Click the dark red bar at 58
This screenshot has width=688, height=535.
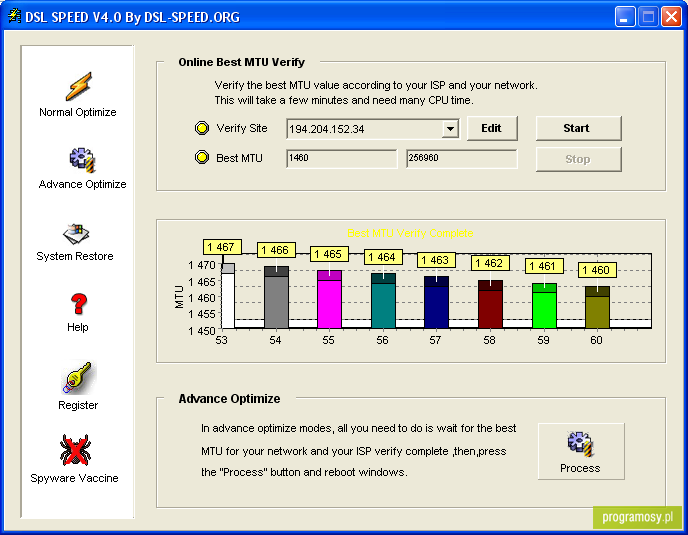tap(491, 305)
